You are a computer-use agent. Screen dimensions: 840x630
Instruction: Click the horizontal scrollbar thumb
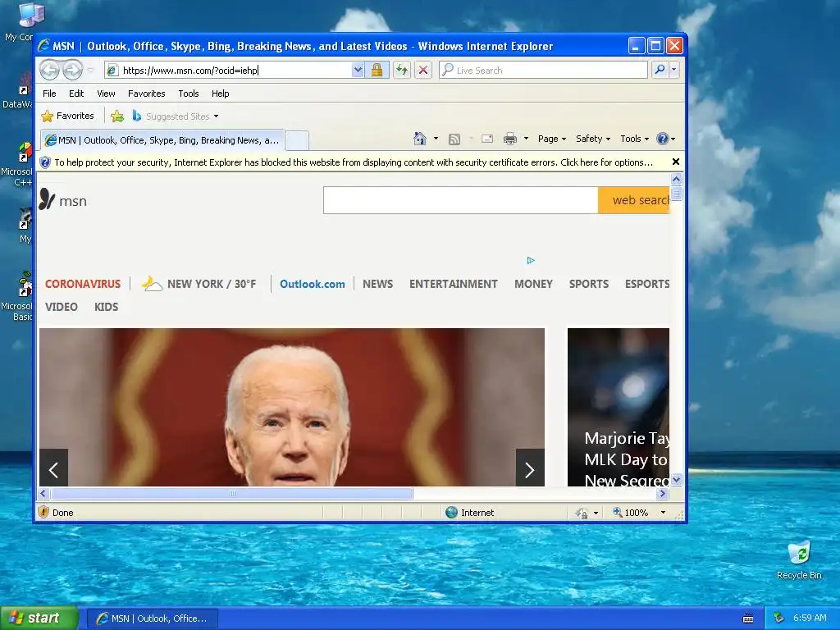tap(232, 493)
